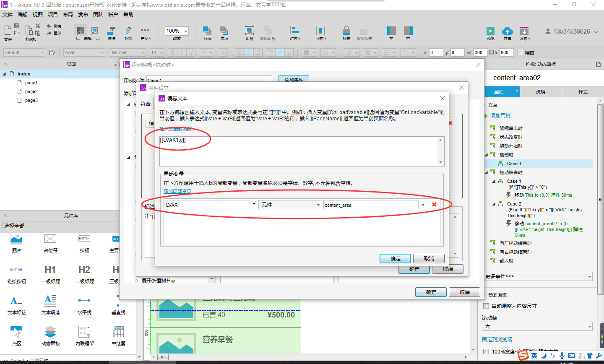This screenshot has width=604, height=364.
Task: Click the group icon (组合)
Action: [x=250, y=30]
